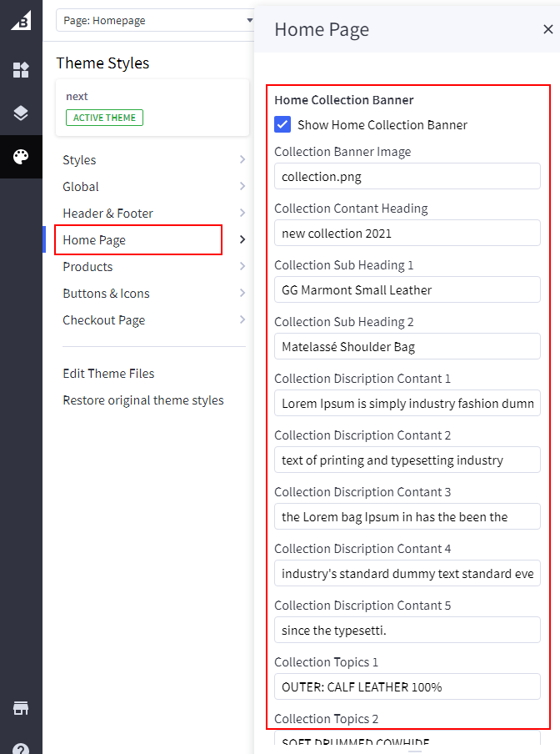560x754 pixels.
Task: Open the widgets icon in left sidebar
Action: (x=21, y=70)
